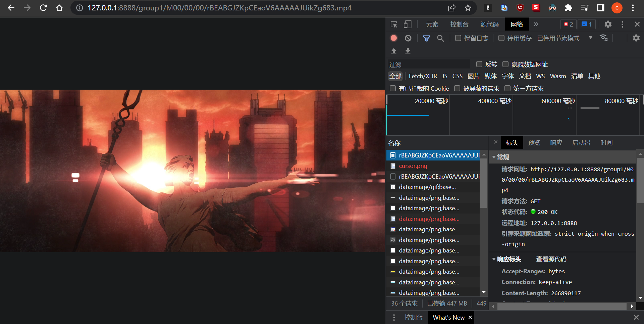644x324 pixels.
Task: Enable the 保留日志 checkbox
Action: [x=458, y=38]
